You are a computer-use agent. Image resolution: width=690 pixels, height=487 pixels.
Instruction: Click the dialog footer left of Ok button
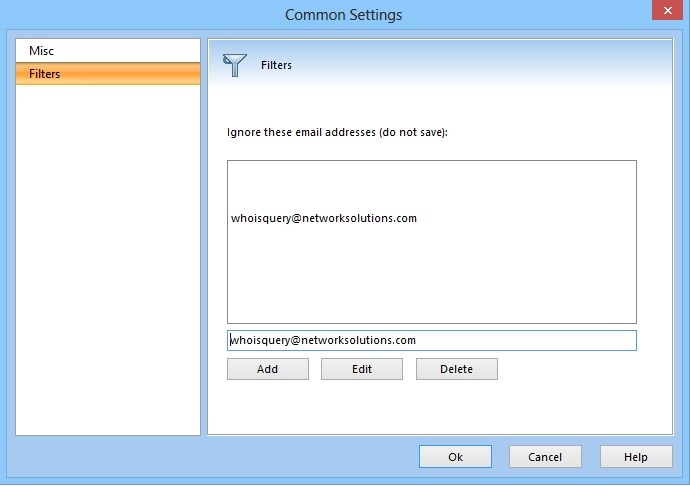[211, 457]
